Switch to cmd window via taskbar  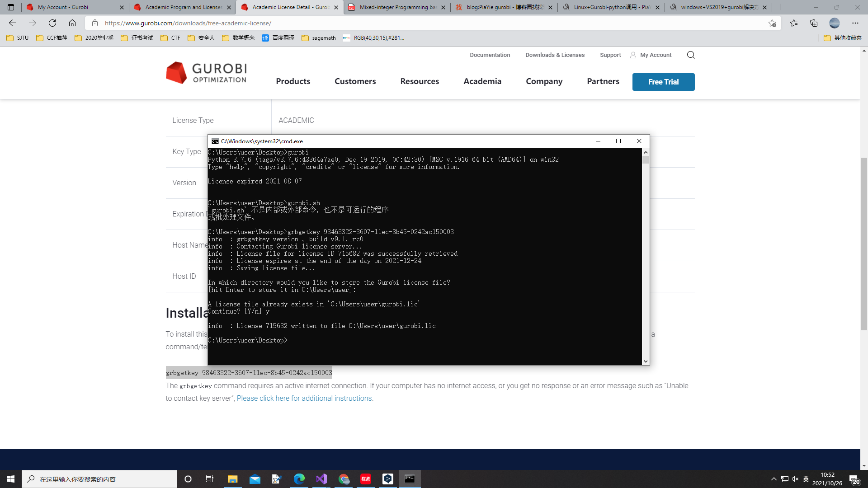410,479
